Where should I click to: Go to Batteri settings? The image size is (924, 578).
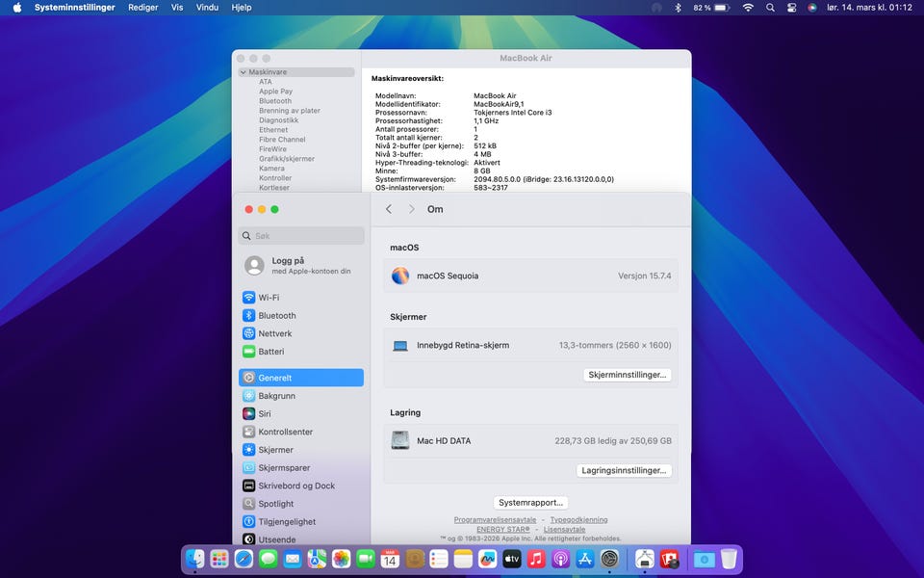(270, 352)
